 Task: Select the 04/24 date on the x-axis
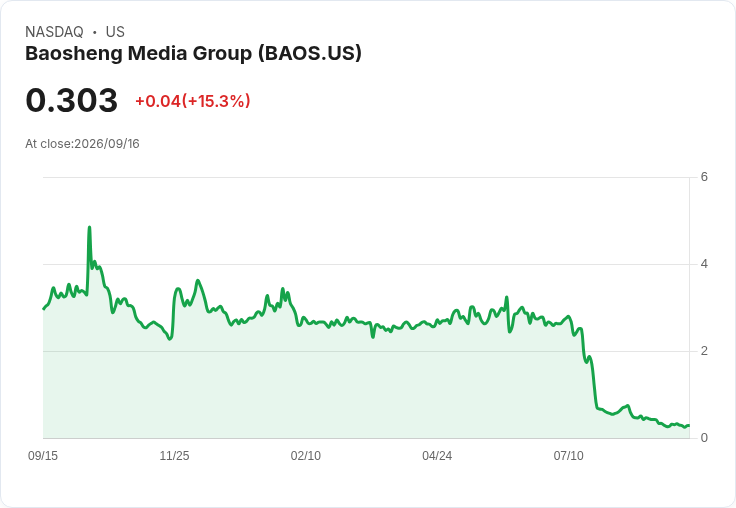point(437,455)
